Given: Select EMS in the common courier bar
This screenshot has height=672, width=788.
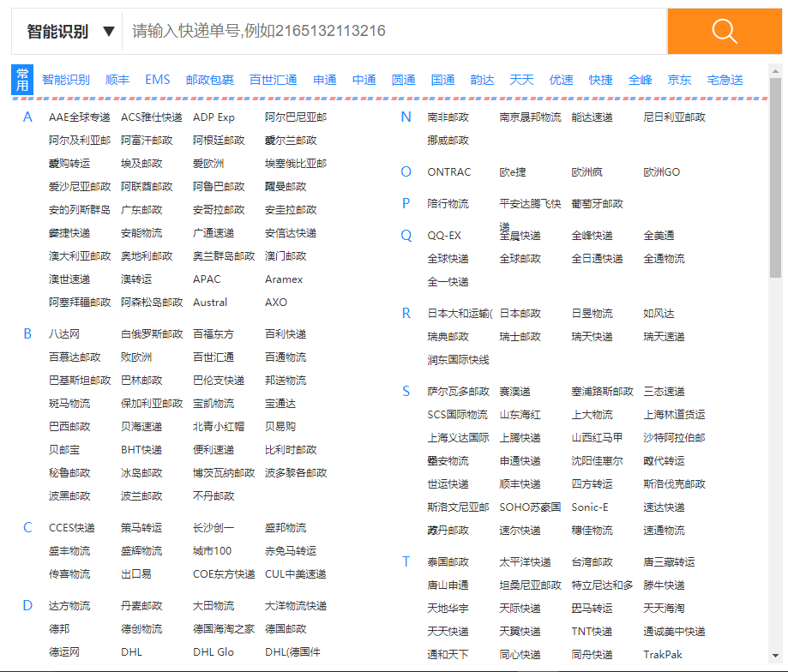Looking at the screenshot, I should coord(158,80).
